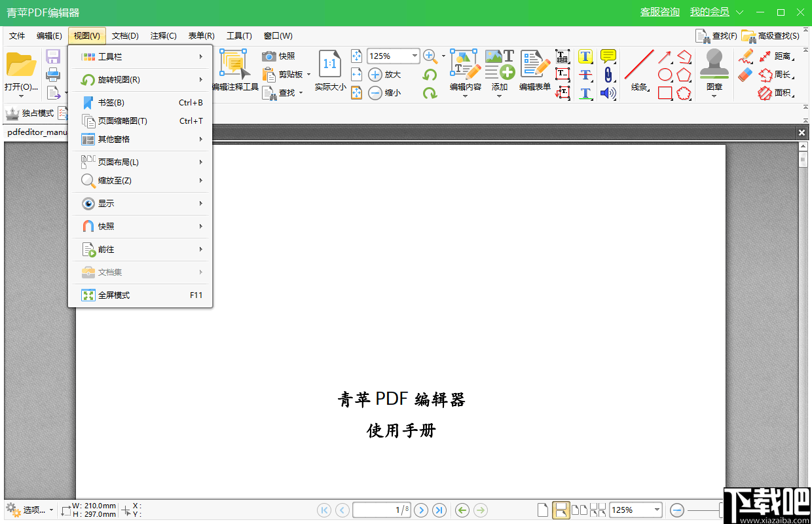Open the 注释(C) menu
Image resolution: width=812 pixels, height=524 pixels.
coord(163,35)
